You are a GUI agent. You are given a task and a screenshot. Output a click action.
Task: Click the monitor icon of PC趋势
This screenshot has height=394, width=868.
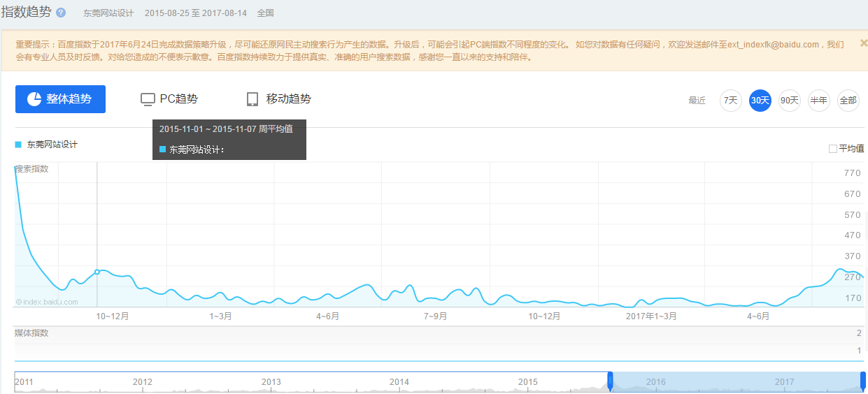(x=148, y=99)
